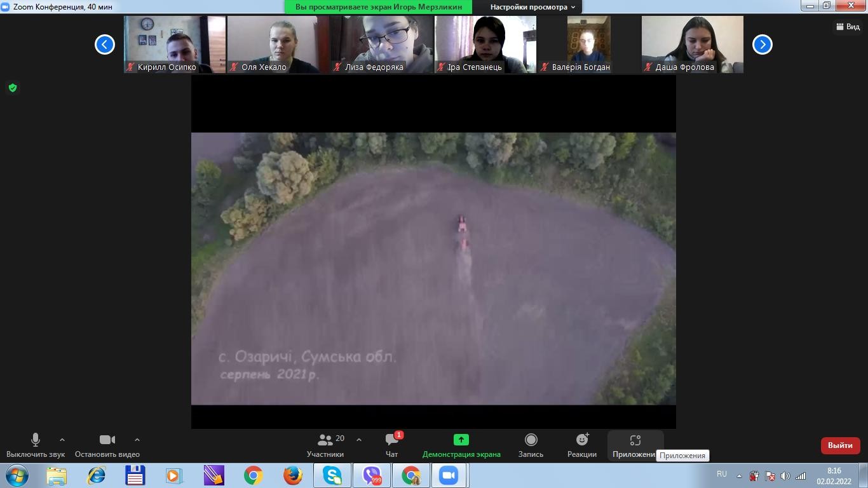
Task: Open the purple pen application on the taskbar
Action: [214, 475]
